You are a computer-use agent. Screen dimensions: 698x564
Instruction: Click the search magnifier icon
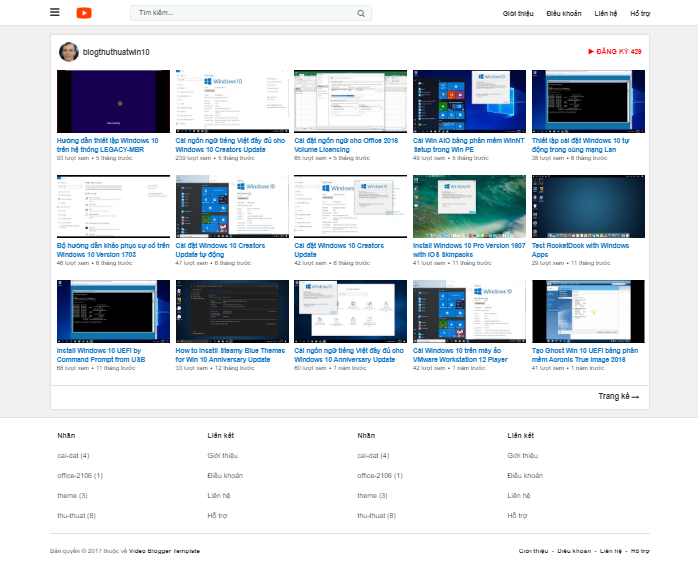(361, 13)
